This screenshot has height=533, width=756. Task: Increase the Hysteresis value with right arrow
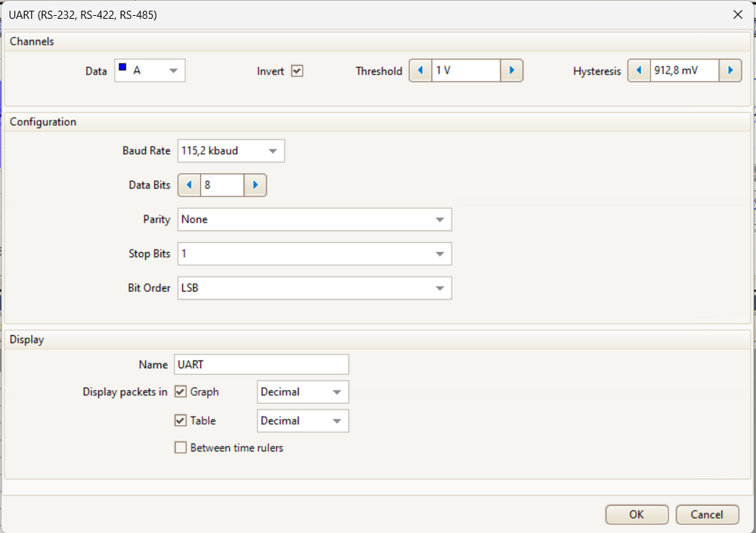(730, 71)
